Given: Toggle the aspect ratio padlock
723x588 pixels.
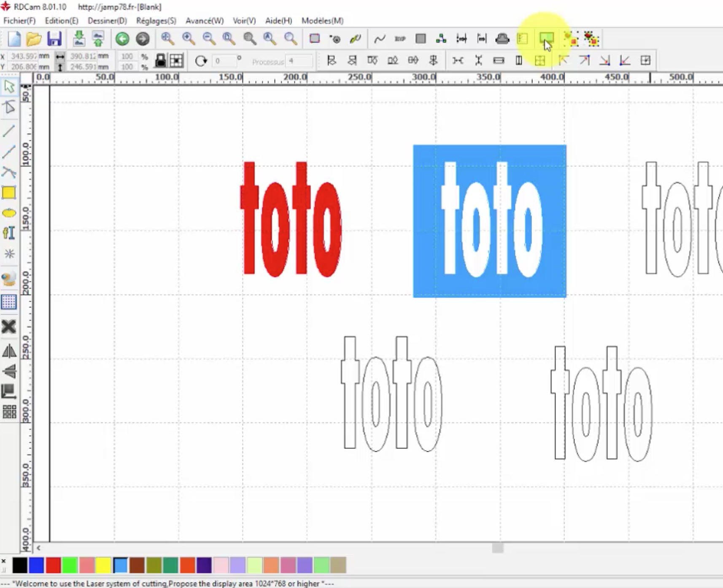Looking at the screenshot, I should pos(160,61).
